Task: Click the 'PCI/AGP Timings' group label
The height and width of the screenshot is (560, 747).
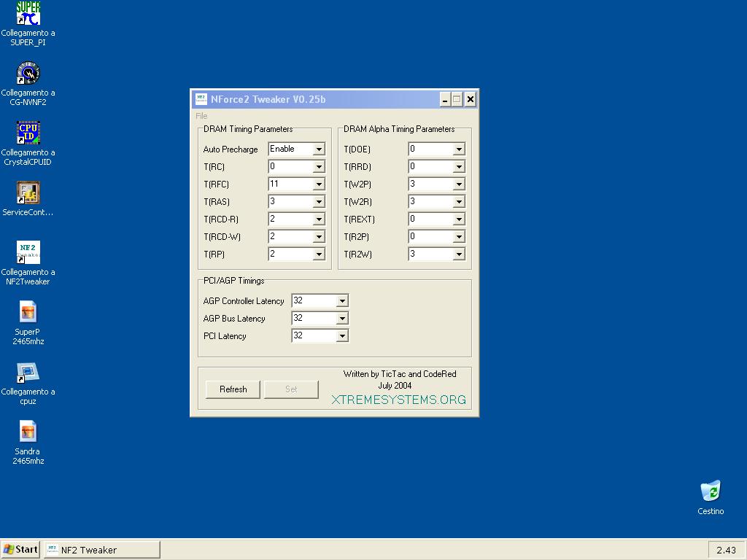Action: [234, 281]
